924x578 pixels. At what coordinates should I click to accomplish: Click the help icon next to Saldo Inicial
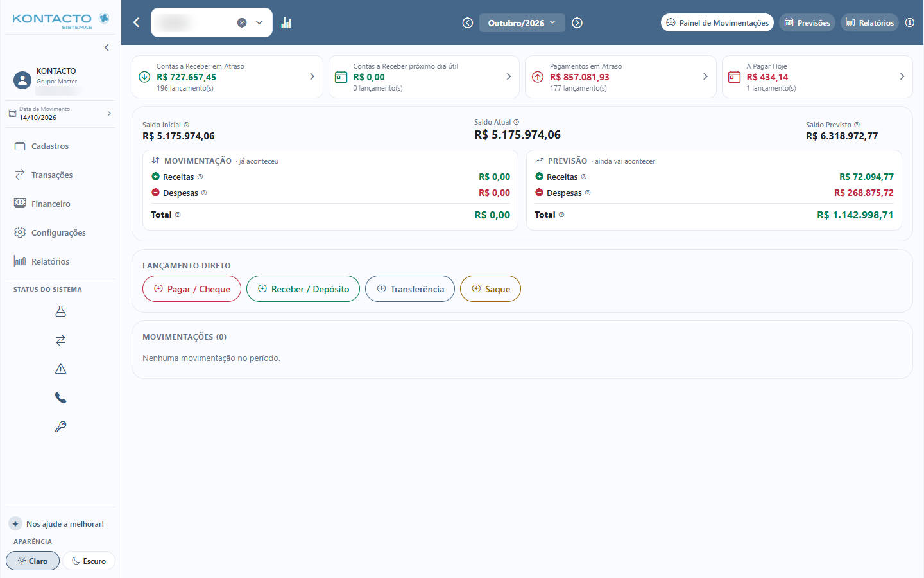pyautogui.click(x=187, y=125)
